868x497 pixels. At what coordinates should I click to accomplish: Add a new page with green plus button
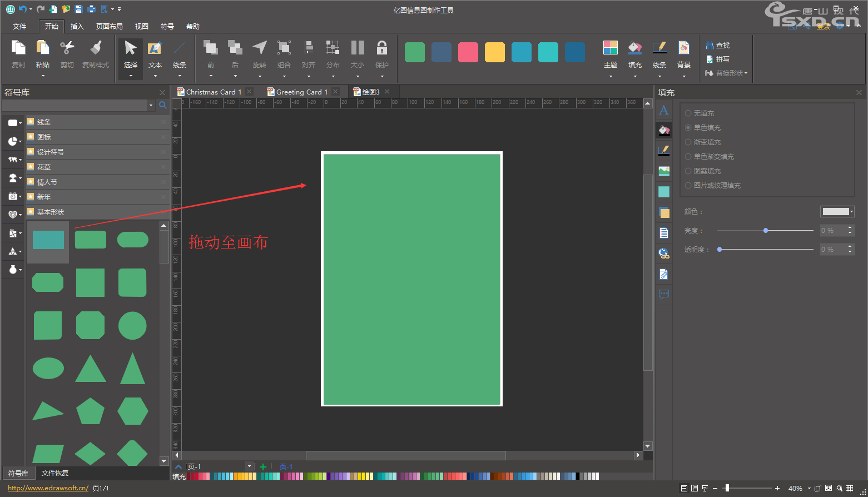click(263, 466)
